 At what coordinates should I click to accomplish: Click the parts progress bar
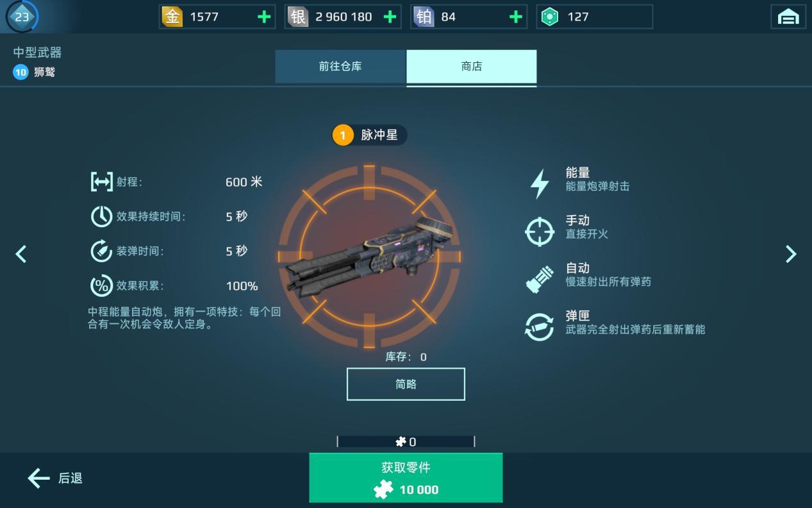[x=406, y=441]
